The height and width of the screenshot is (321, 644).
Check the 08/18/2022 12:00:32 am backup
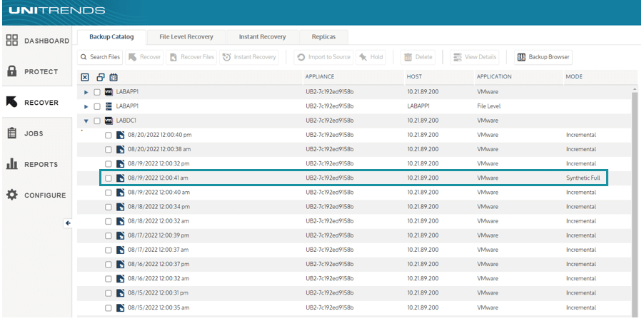click(108, 222)
